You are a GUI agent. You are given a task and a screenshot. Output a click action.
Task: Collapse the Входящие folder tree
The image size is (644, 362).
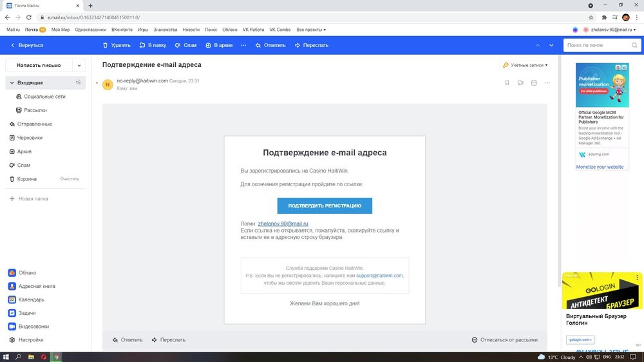point(12,82)
